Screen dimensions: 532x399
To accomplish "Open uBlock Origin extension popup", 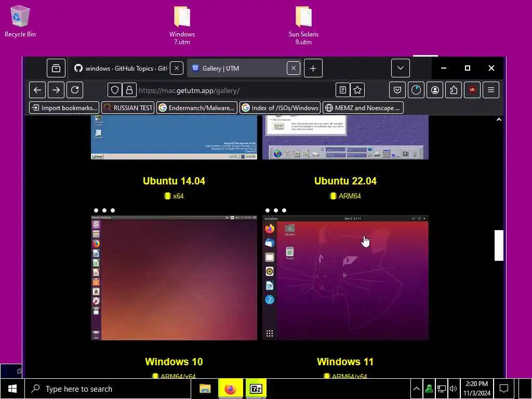I will 472,90.
